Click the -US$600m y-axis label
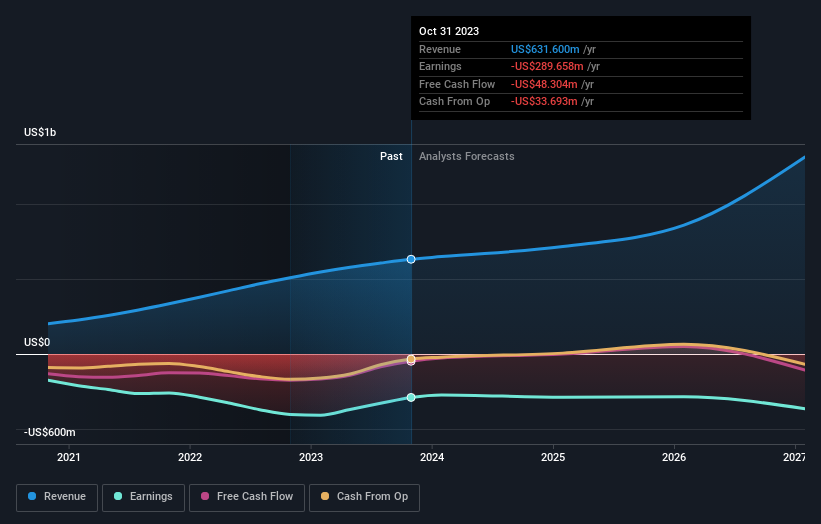The image size is (821, 524). click(x=50, y=432)
